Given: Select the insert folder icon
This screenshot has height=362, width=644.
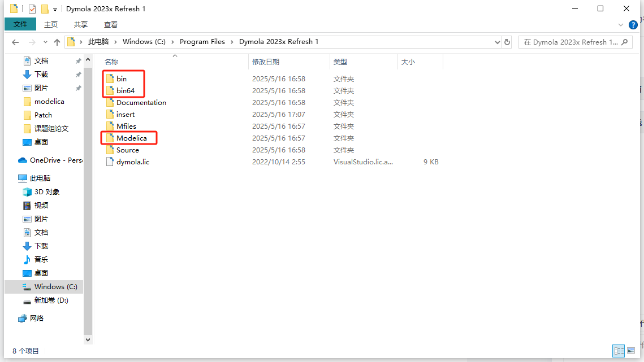Looking at the screenshot, I should coord(110,114).
